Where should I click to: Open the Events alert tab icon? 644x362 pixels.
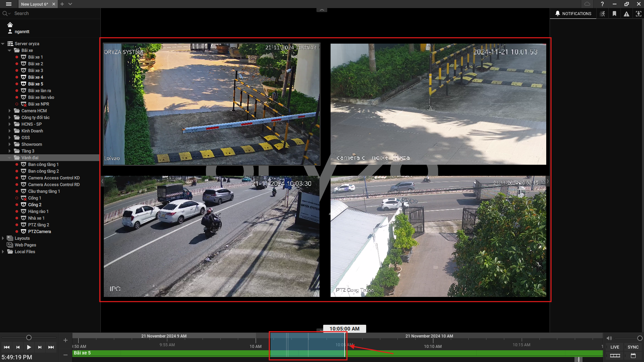(627, 14)
